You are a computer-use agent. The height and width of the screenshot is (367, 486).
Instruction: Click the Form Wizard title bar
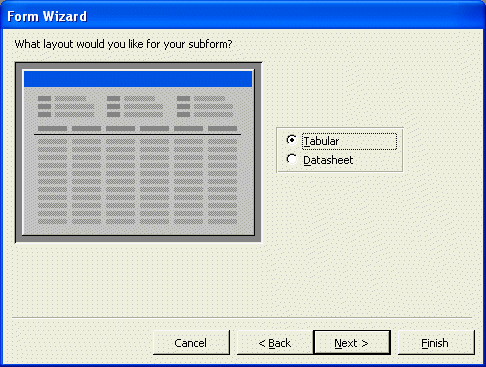243,16
